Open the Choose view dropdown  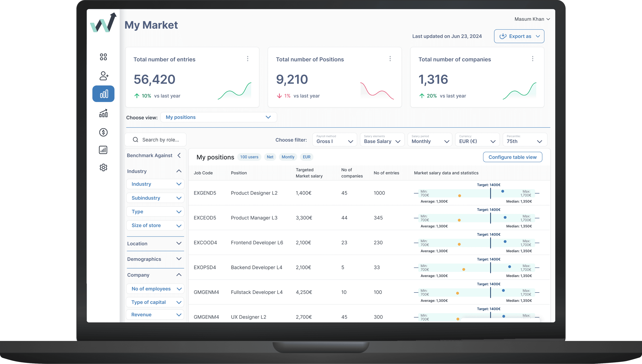(x=218, y=117)
